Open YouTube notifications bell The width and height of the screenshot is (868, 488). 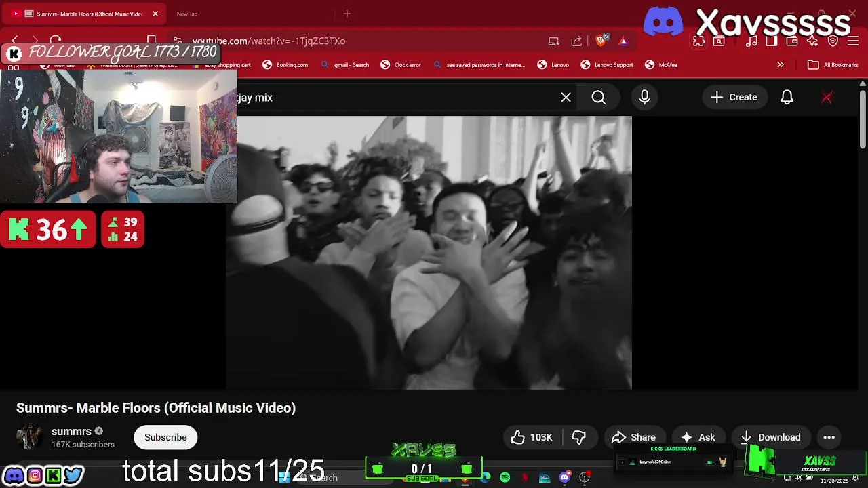787,98
